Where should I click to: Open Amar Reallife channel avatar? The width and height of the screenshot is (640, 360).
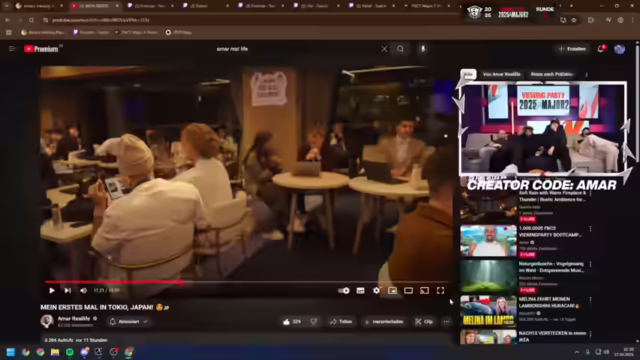[x=47, y=321]
